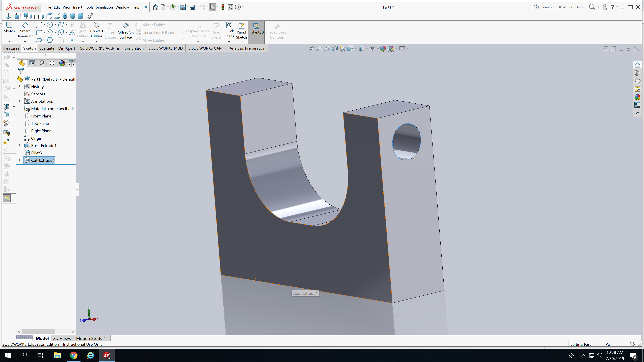Select the Line sketch tool
This screenshot has width=644, height=362.
38,25
